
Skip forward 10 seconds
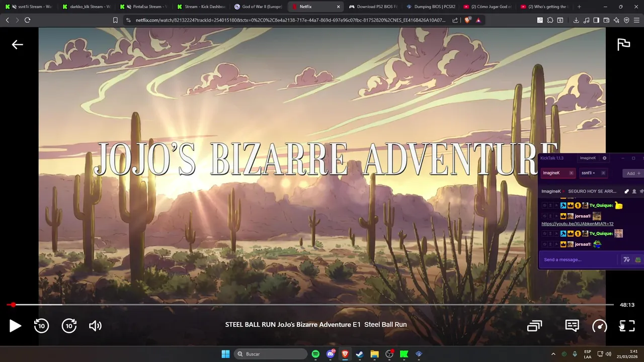click(69, 326)
